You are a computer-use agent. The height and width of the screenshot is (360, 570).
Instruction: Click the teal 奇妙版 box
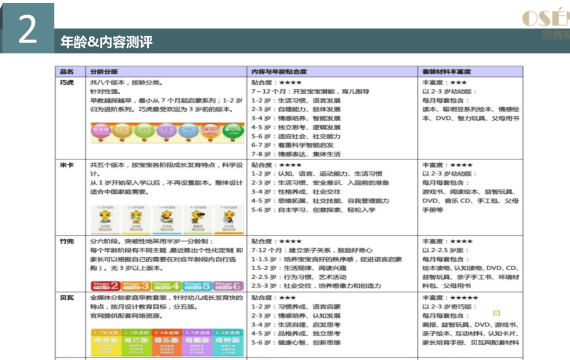click(228, 343)
